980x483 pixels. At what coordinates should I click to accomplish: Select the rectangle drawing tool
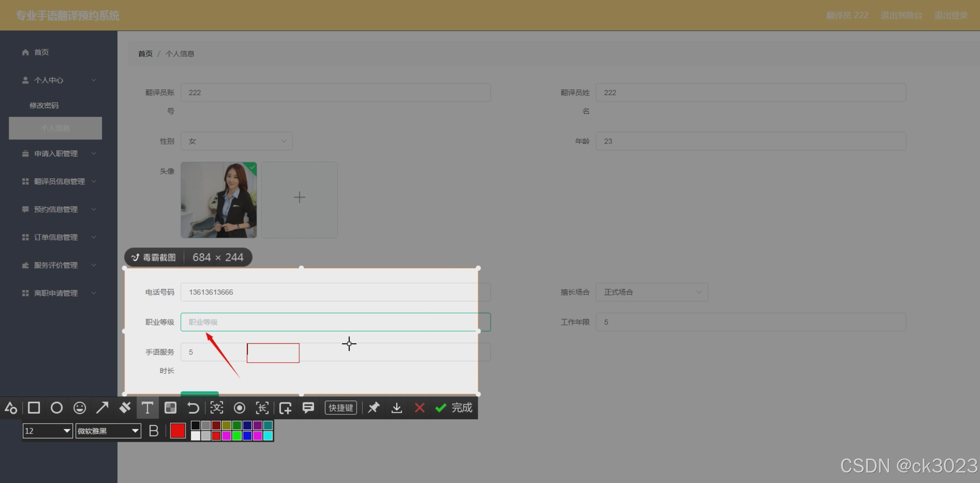[34, 408]
